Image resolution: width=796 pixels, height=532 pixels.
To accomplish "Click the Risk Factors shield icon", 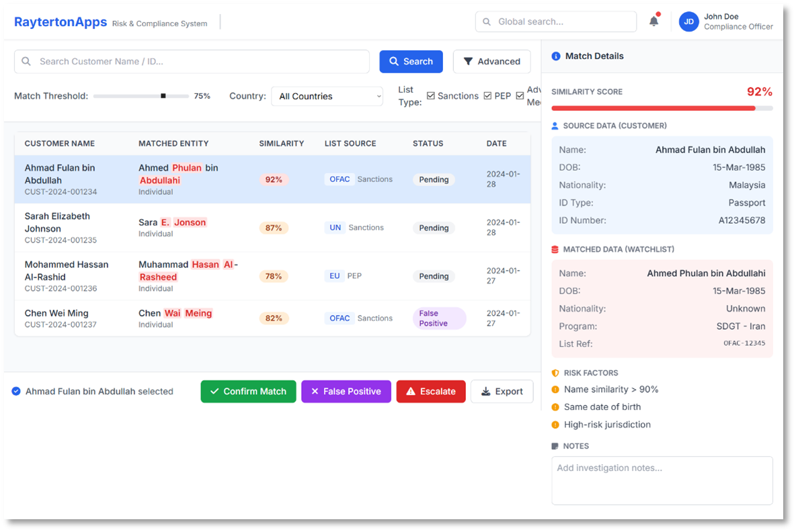I will (x=555, y=373).
